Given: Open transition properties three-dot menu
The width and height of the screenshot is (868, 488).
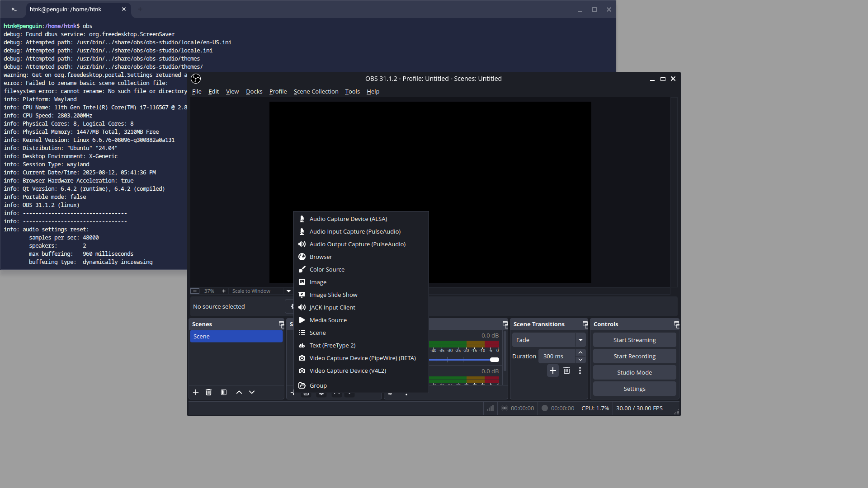Looking at the screenshot, I should tap(580, 371).
